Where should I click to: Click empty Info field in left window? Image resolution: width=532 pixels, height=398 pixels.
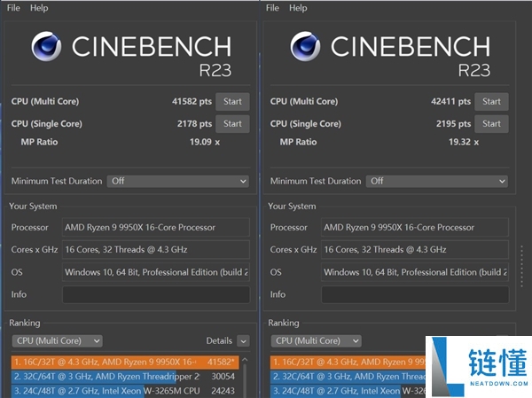click(156, 294)
